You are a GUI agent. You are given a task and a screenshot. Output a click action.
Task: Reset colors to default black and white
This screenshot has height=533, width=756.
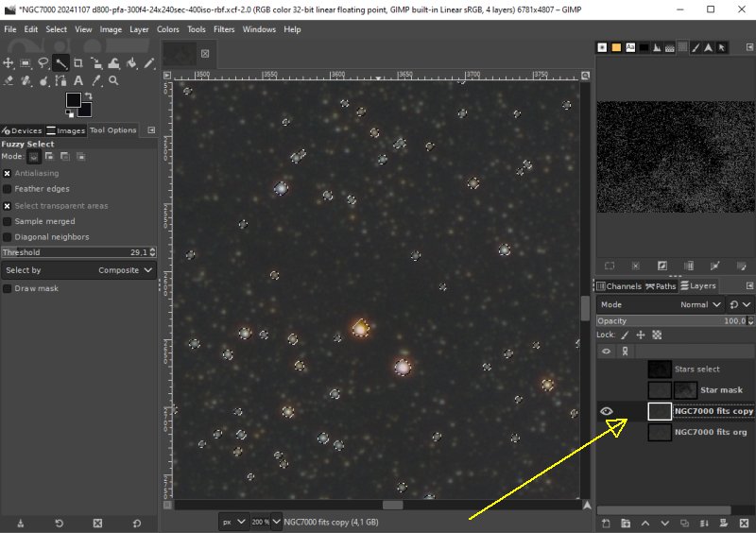(x=69, y=113)
